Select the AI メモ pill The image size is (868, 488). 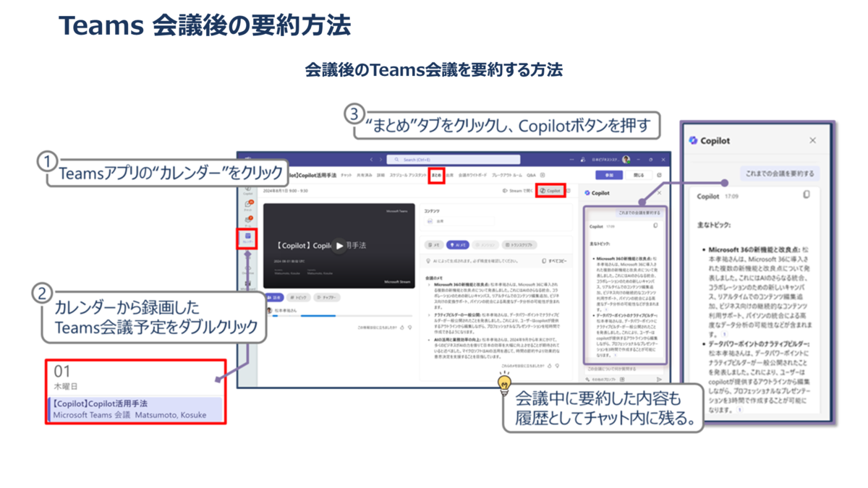click(458, 245)
